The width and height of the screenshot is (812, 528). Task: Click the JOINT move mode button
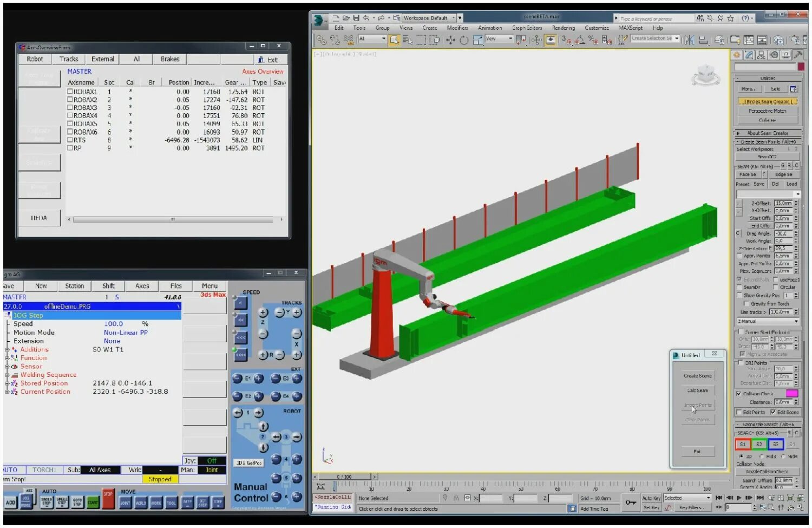[125, 503]
